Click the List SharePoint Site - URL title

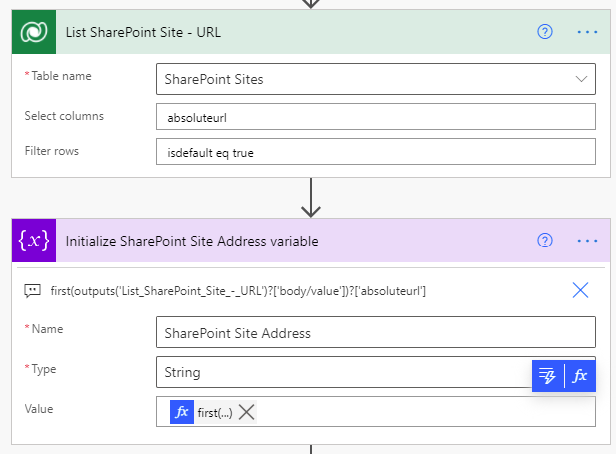click(143, 32)
